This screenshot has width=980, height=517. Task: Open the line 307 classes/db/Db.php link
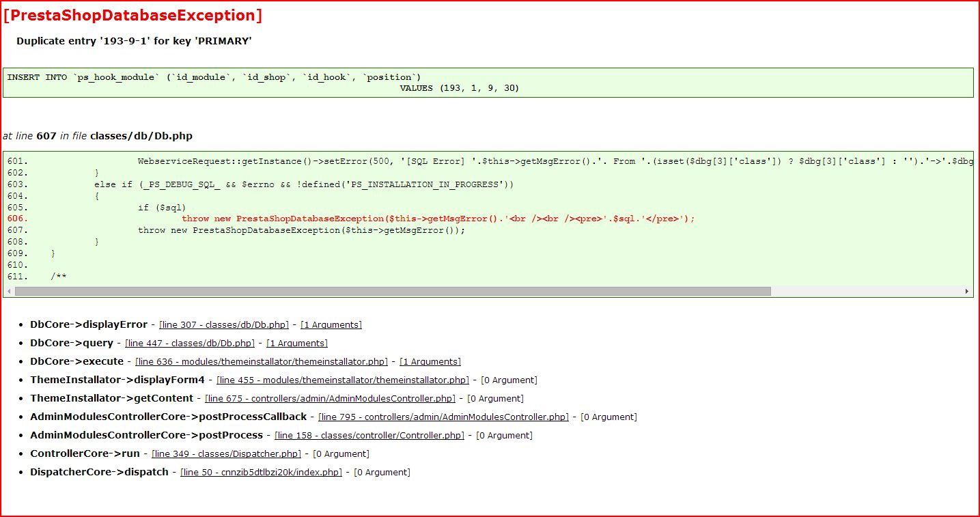224,325
